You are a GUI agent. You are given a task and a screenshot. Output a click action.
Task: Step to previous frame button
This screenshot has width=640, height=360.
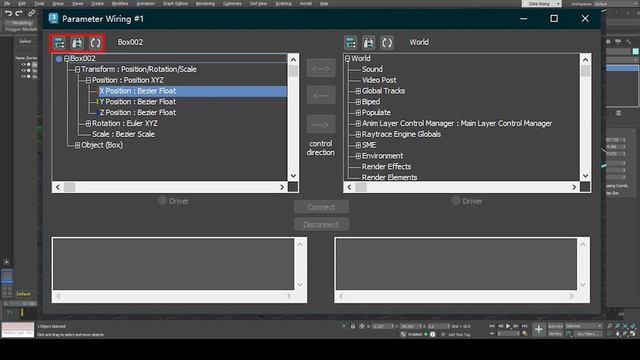coord(500,326)
